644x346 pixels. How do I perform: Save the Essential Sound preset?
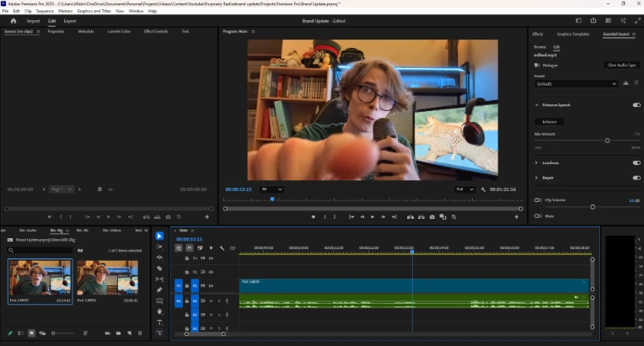(625, 83)
